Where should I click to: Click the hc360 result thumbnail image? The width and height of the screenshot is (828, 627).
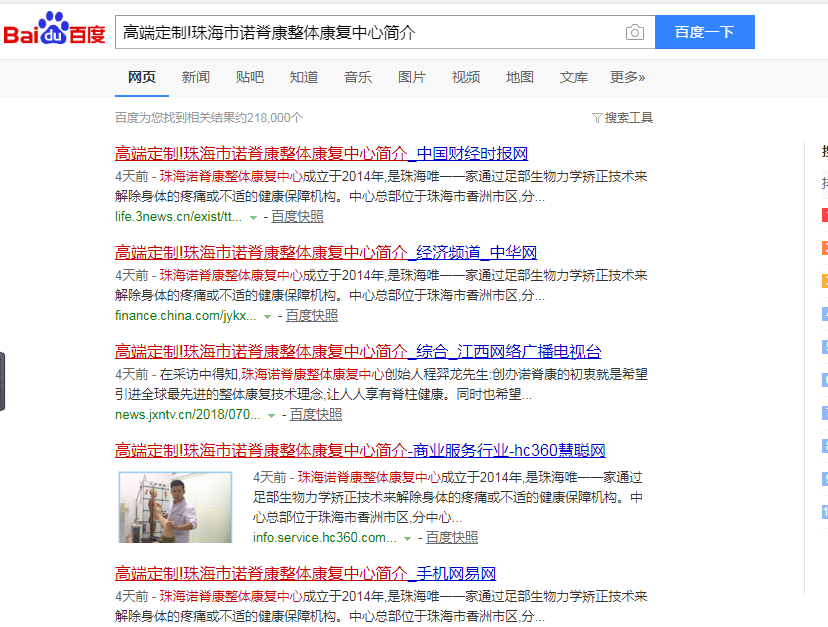pos(175,507)
